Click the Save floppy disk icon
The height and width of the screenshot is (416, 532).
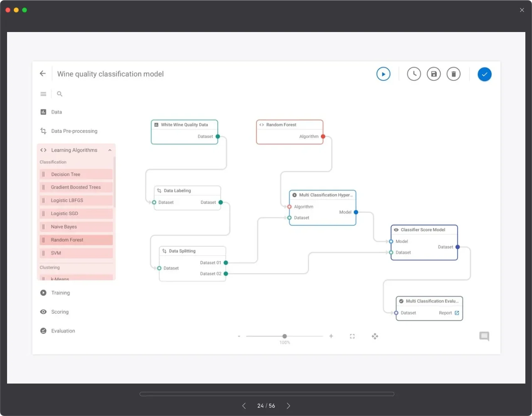tap(433, 74)
